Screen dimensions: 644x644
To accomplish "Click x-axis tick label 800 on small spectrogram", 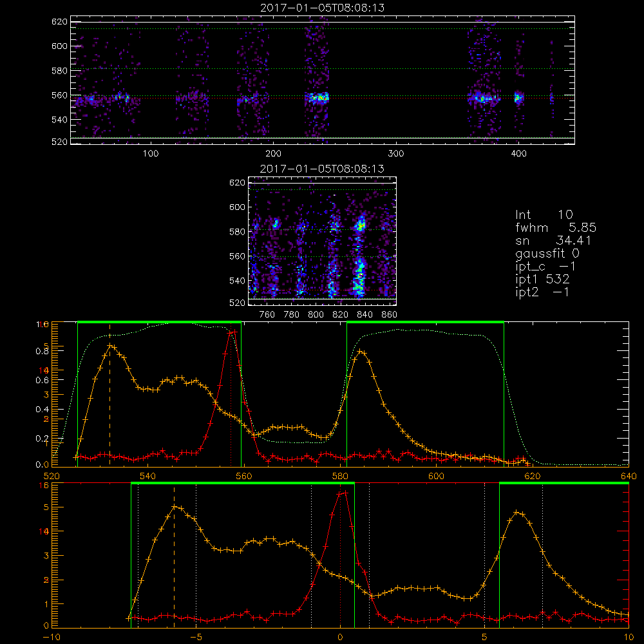I will coord(316,315).
